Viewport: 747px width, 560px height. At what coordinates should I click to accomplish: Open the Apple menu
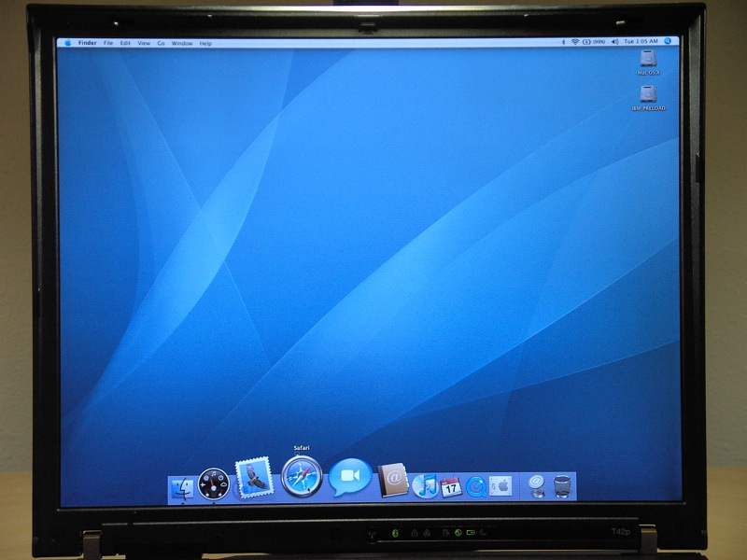click(67, 43)
